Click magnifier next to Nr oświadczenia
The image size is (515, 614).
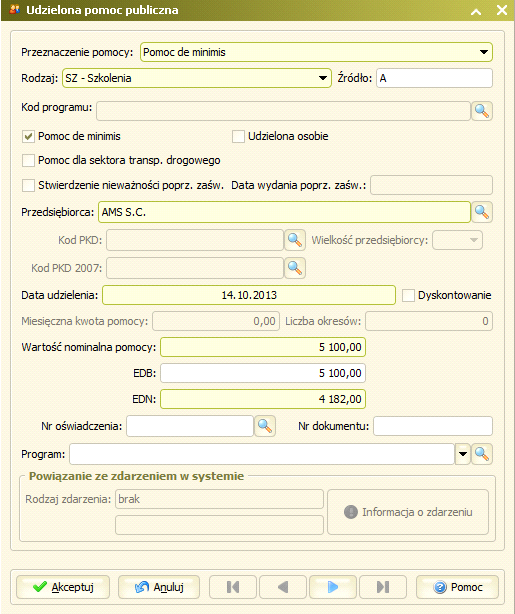[x=265, y=426]
